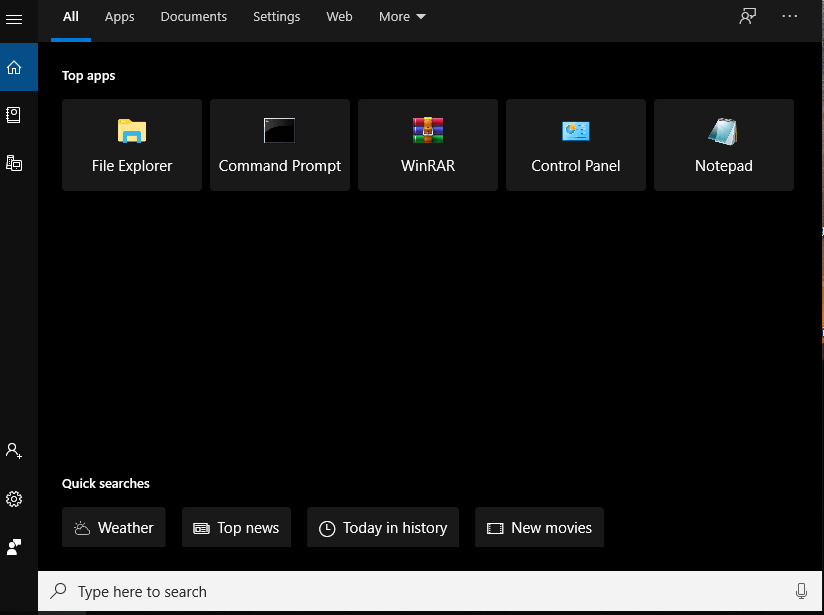Expand the More filter dropdown

point(402,16)
